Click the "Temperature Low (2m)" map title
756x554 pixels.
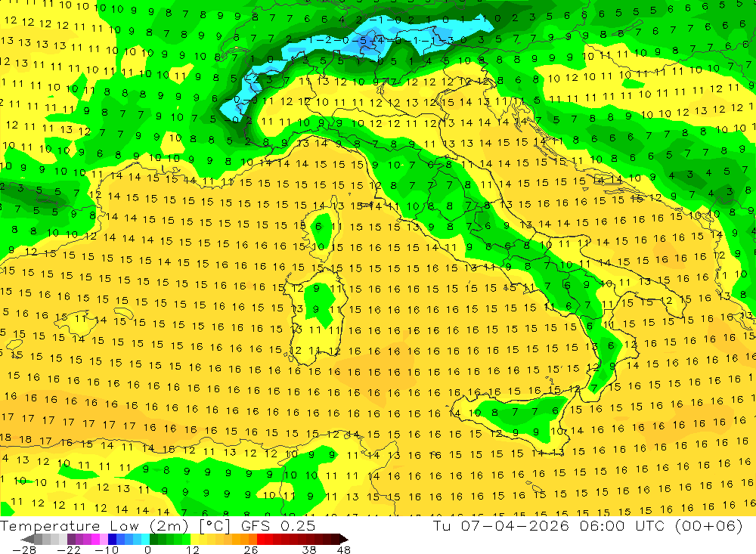pos(94,526)
